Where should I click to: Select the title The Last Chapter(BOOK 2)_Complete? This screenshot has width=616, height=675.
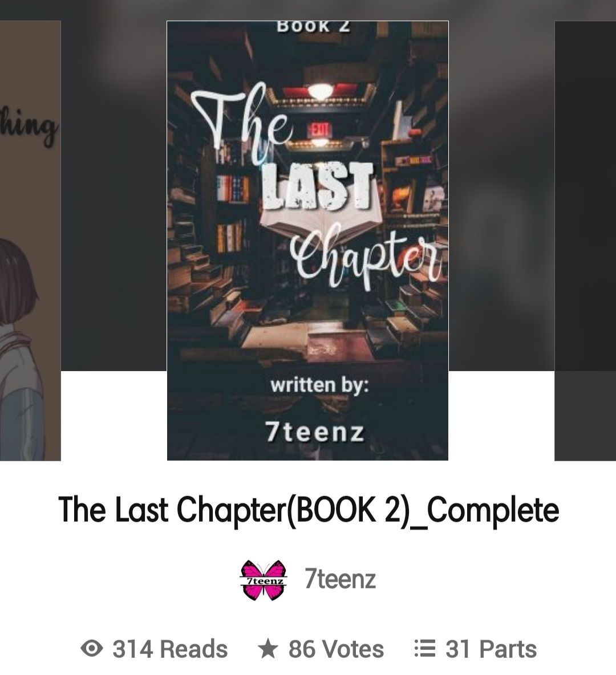point(309,510)
